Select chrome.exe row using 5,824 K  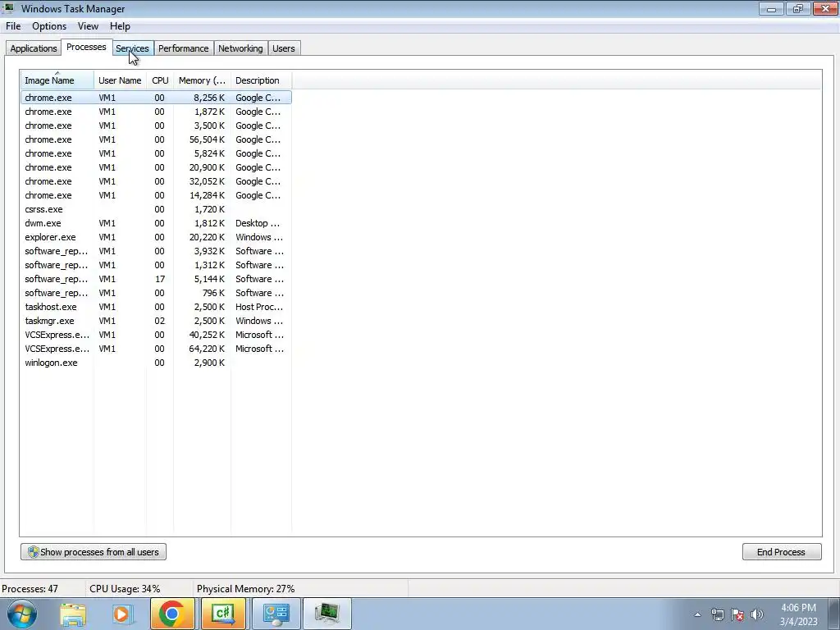pyautogui.click(x=156, y=153)
